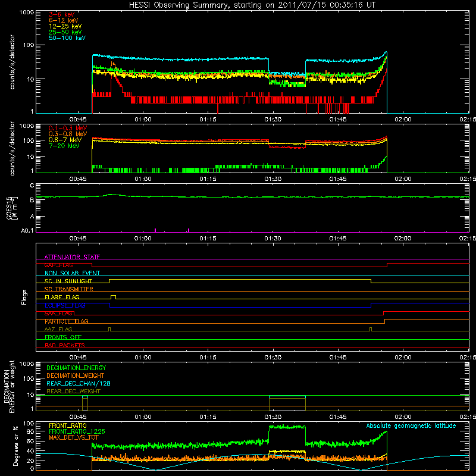
Task: Click the DECIMATION_WEIGHT legend label
Action: [x=76, y=375]
